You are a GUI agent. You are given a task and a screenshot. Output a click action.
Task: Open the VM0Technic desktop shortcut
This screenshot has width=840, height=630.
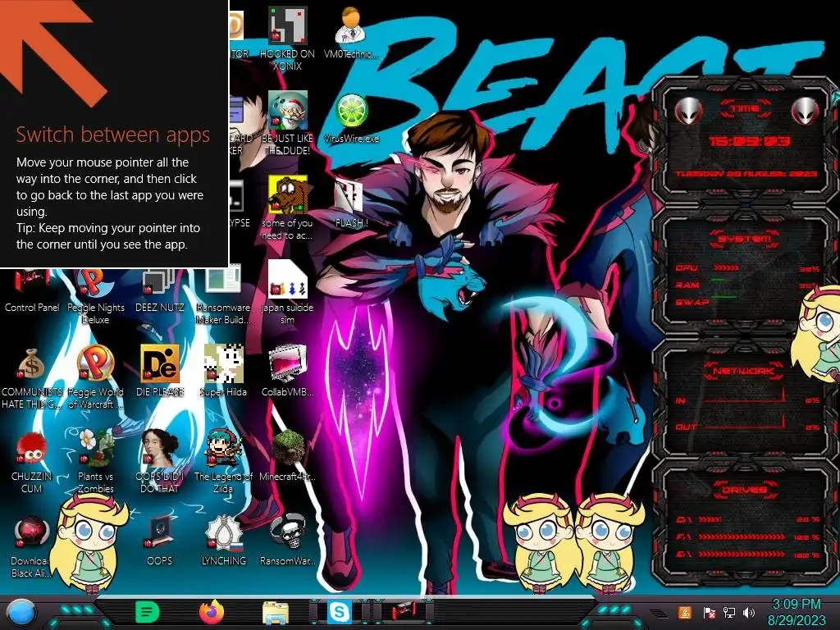[351, 33]
